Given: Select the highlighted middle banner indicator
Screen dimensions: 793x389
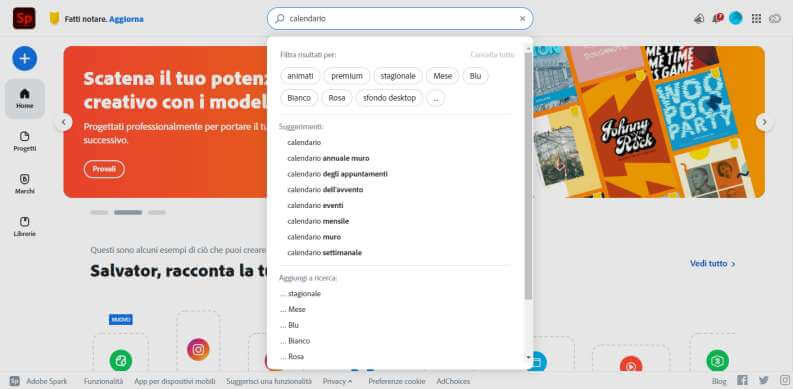Looking at the screenshot, I should 128,212.
